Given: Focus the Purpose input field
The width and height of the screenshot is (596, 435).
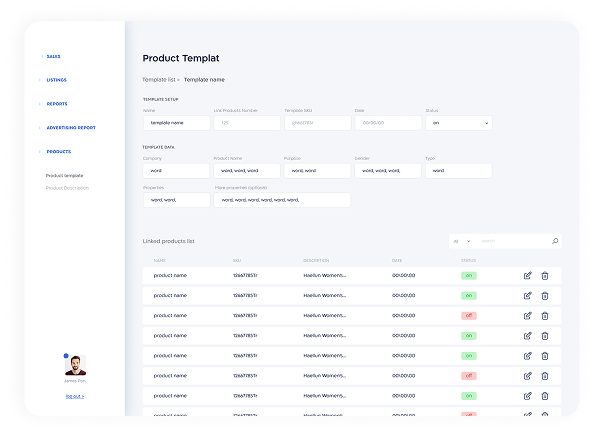Looking at the screenshot, I should tap(318, 171).
